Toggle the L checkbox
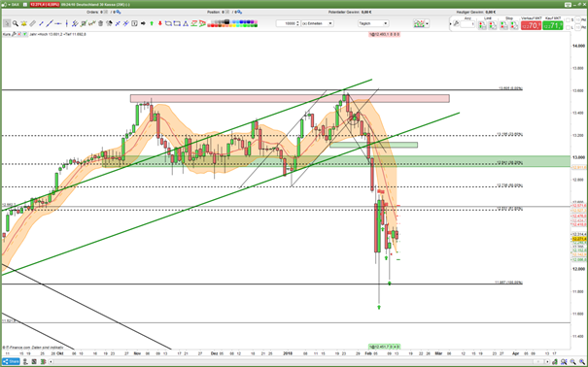The width and height of the screenshot is (588, 367). coord(568,28)
